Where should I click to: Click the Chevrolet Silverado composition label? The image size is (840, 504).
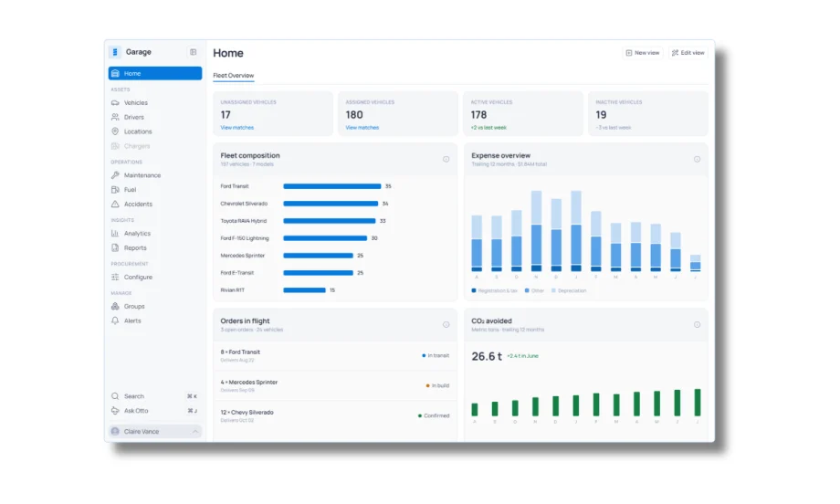click(x=244, y=204)
